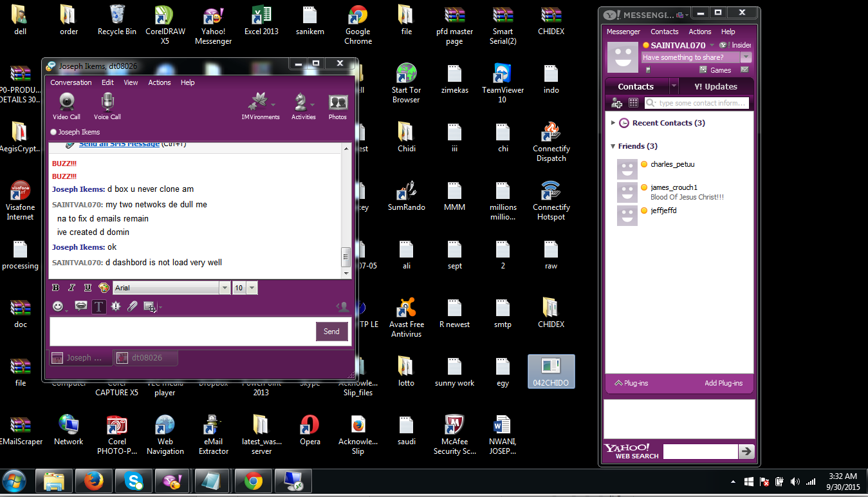This screenshot has height=497, width=868.
Task: Start a Video Call with Joseph Ikems
Action: (x=66, y=106)
